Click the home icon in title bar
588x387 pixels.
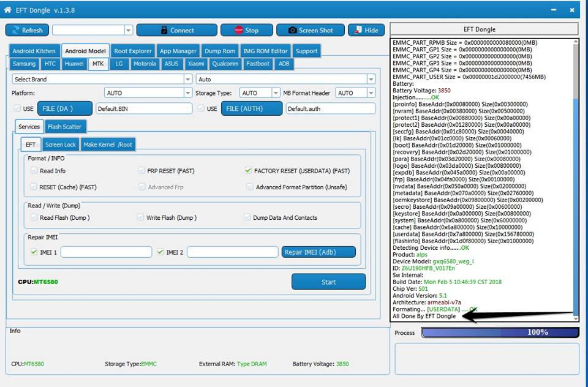tap(7, 10)
